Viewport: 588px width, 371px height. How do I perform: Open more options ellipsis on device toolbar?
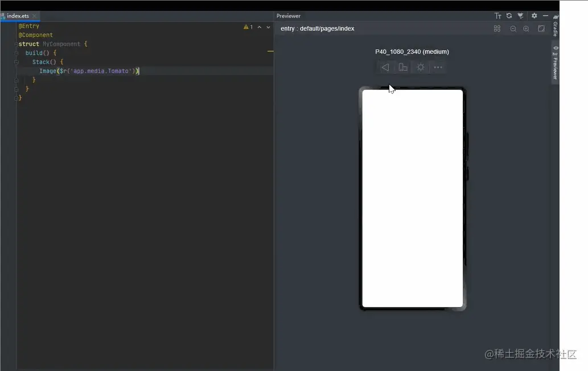coord(438,68)
